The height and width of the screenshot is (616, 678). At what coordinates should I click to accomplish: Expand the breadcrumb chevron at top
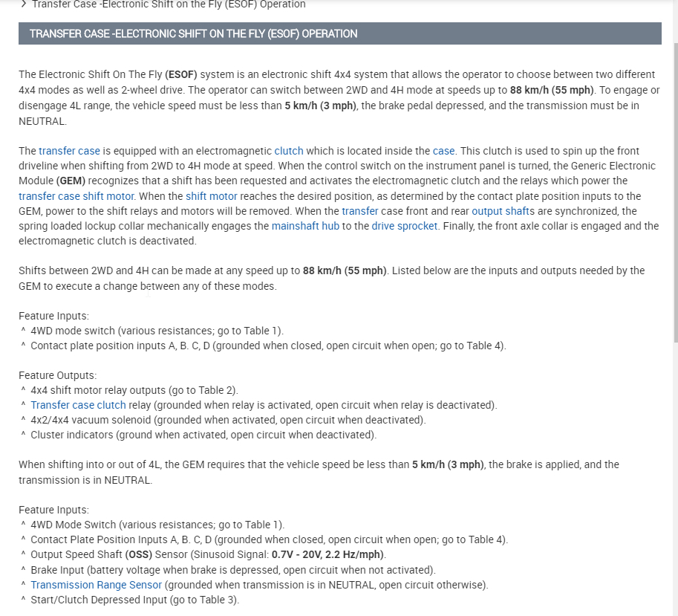[x=24, y=4]
